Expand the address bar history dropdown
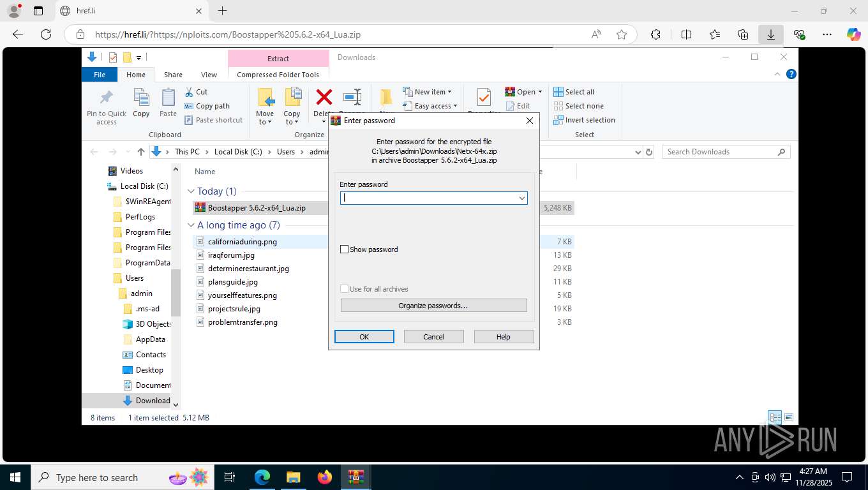This screenshot has height=490, width=868. [638, 152]
